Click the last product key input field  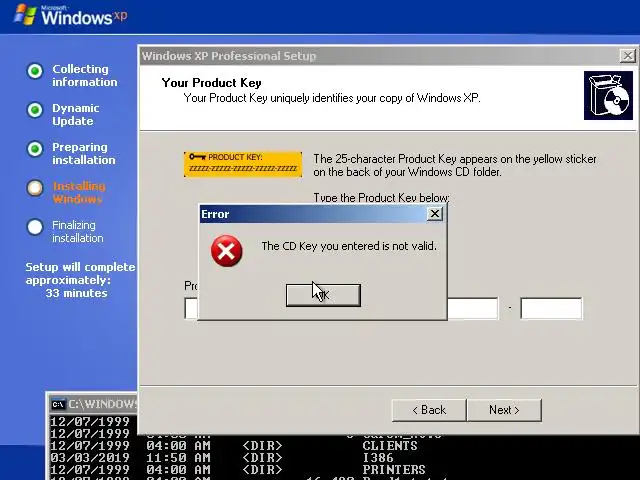(551, 308)
